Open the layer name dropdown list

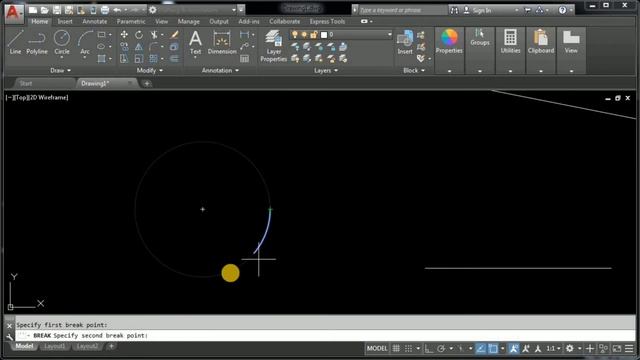tap(389, 35)
